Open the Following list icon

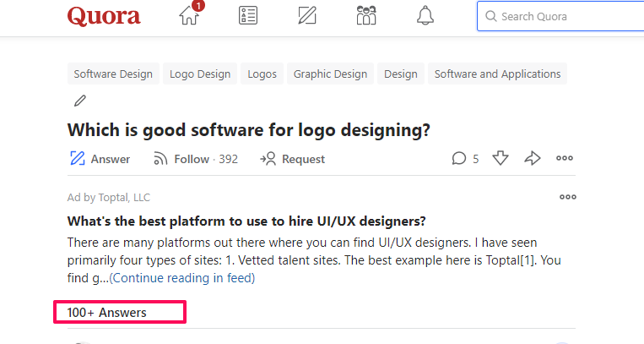point(248,16)
